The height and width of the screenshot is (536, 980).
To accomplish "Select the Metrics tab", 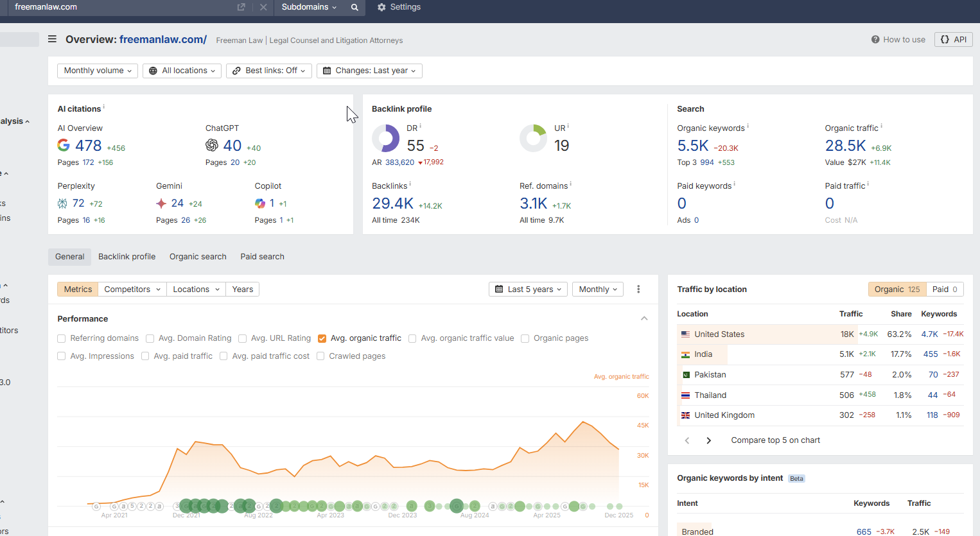I will [x=78, y=290].
